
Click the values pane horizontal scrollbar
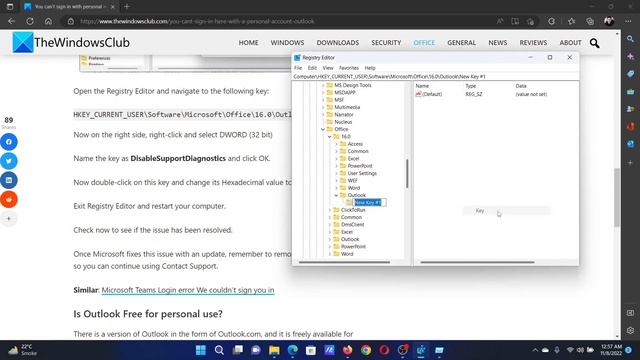(x=477, y=262)
